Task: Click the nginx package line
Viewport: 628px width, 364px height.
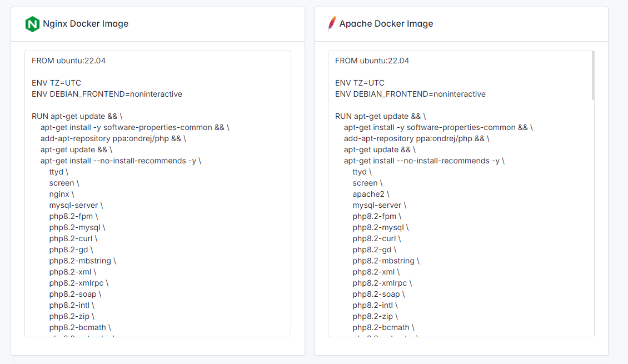Action: [x=62, y=194]
